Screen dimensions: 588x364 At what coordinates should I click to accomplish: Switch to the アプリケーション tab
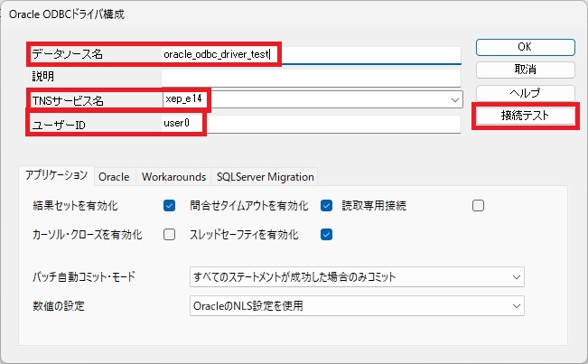pyautogui.click(x=56, y=175)
